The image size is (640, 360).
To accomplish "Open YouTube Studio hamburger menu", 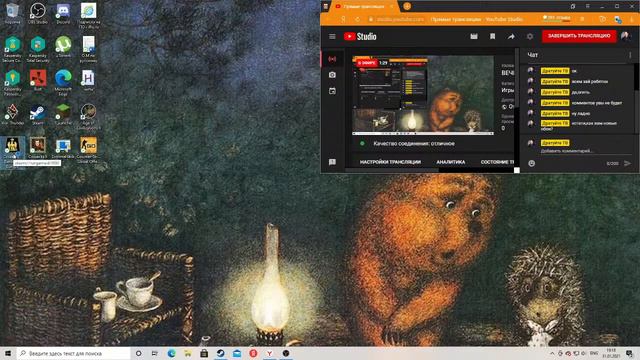I will [x=332, y=36].
